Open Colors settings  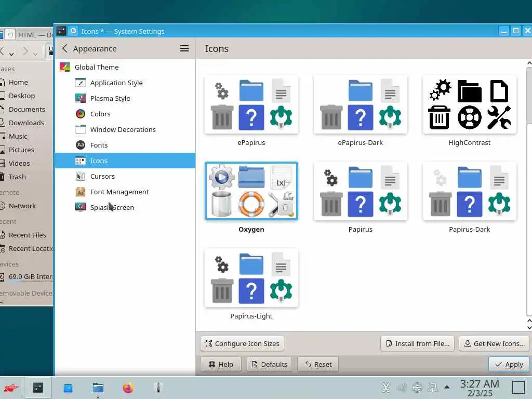tap(125, 114)
